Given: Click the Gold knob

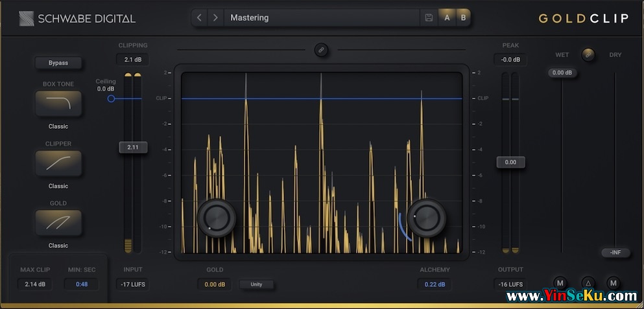Looking at the screenshot, I should click(x=217, y=218).
